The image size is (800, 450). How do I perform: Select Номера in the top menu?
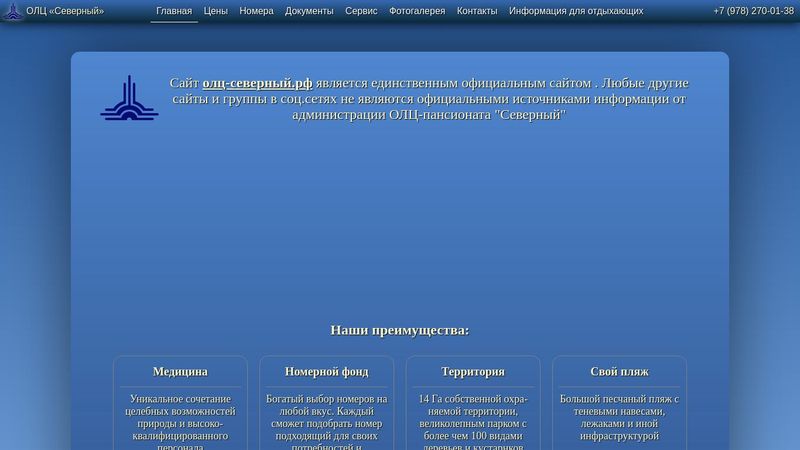pos(256,11)
